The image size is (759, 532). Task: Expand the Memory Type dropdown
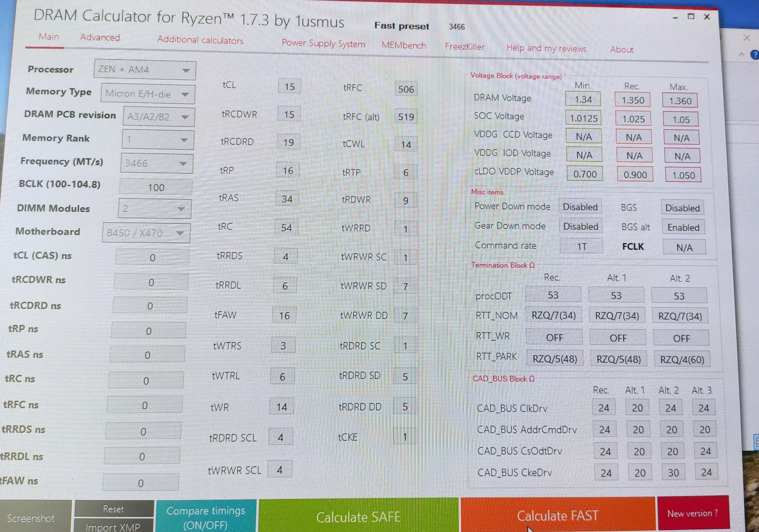point(148,94)
